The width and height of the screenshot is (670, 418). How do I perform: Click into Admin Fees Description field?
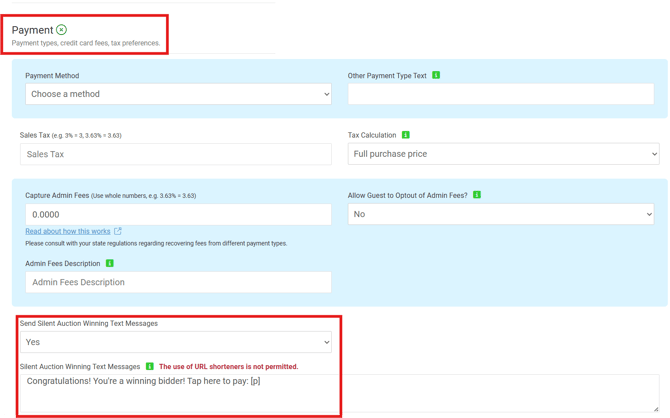click(178, 282)
